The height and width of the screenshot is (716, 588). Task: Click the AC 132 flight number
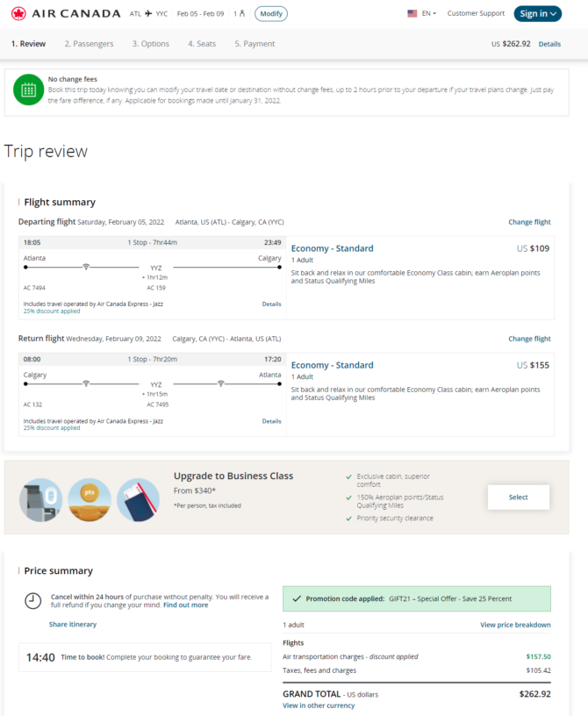(32, 405)
